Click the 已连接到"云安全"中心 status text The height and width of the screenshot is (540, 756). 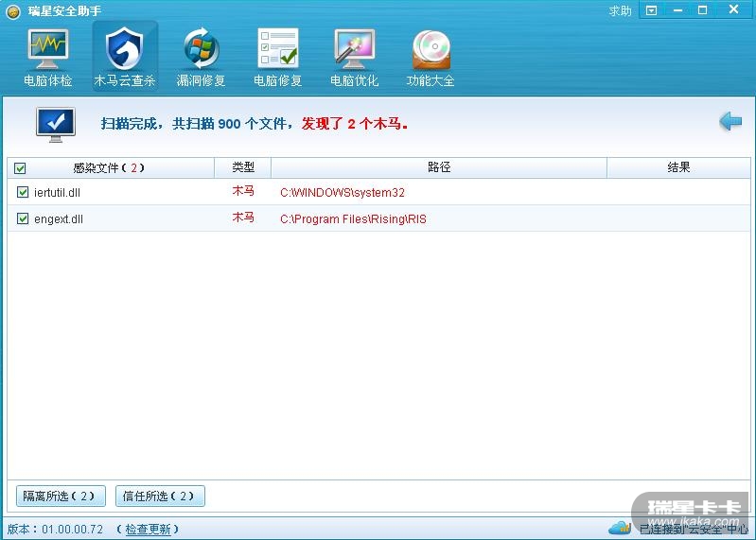coord(694,529)
